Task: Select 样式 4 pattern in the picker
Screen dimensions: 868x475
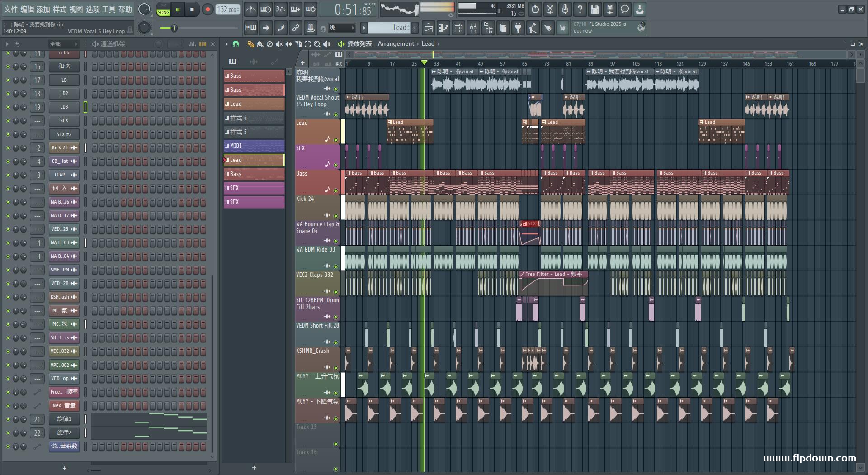Action: (x=254, y=118)
